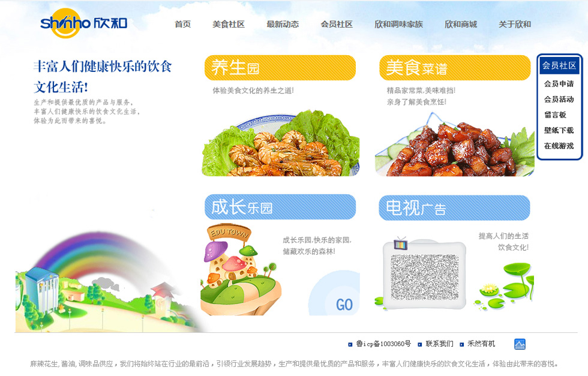Click the 禾然有机 footer link
The image size is (588, 376).
coord(481,344)
